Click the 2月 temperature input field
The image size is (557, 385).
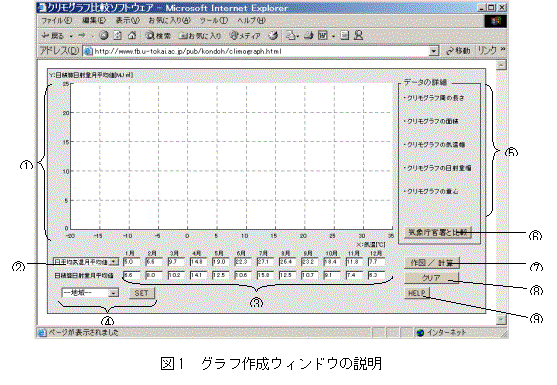[x=153, y=262]
